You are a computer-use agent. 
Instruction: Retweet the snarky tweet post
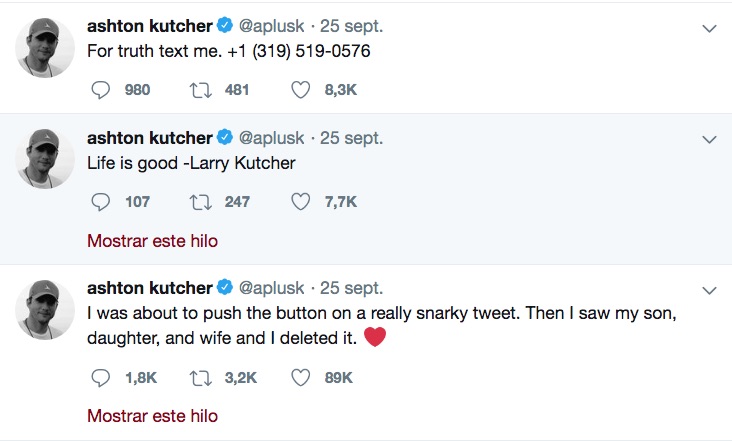[199, 377]
